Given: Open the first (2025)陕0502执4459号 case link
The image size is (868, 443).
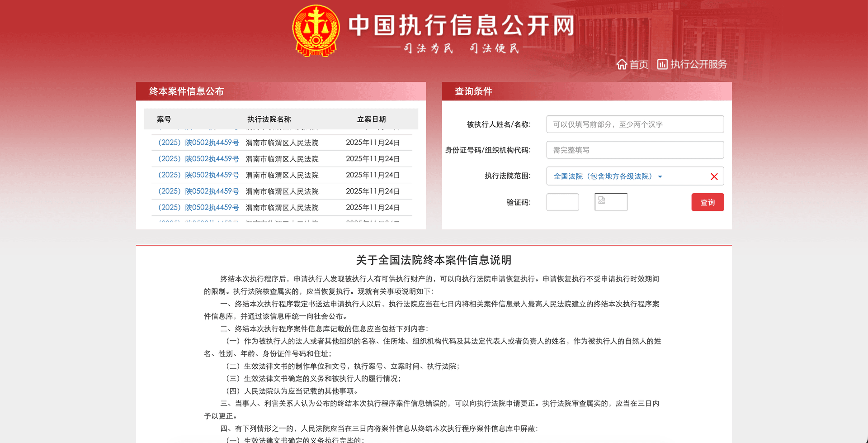Looking at the screenshot, I should [x=198, y=142].
